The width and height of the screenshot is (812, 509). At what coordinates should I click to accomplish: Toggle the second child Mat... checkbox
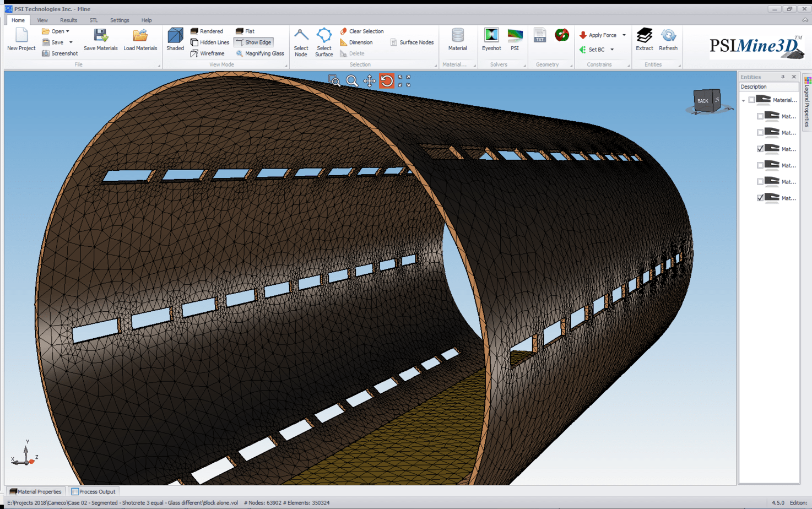point(760,133)
